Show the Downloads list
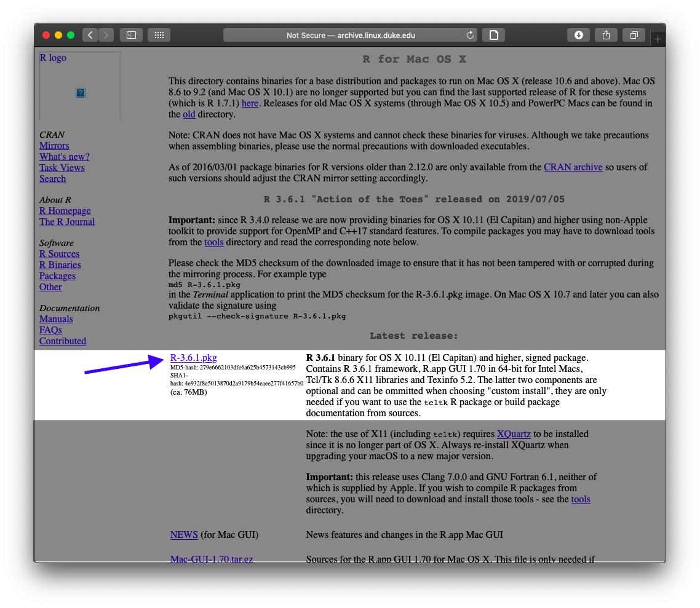Image resolution: width=700 pixels, height=608 pixels. [579, 35]
